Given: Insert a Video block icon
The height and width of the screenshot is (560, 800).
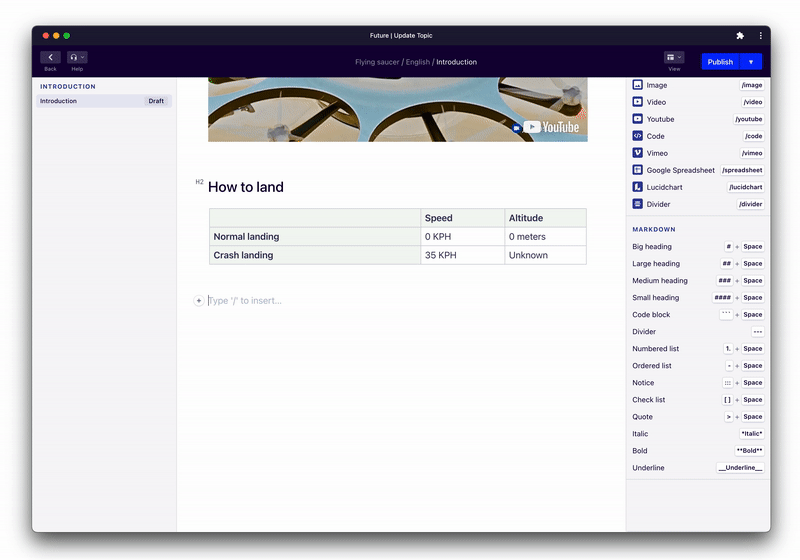Looking at the screenshot, I should click(x=637, y=102).
